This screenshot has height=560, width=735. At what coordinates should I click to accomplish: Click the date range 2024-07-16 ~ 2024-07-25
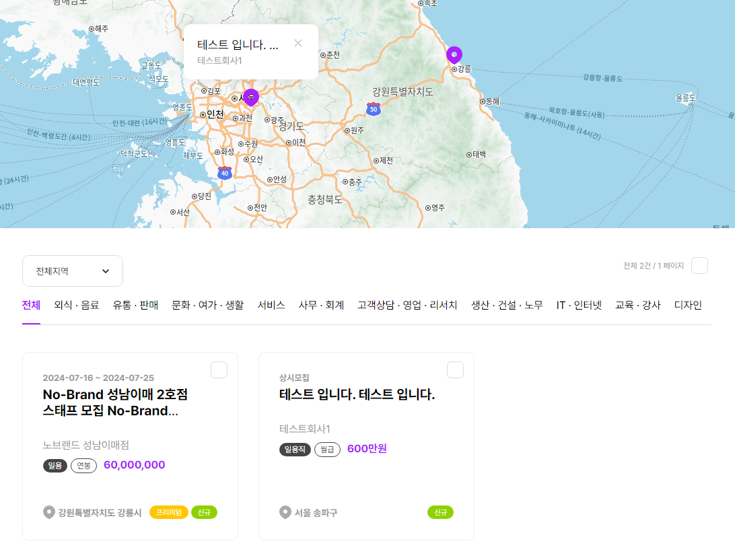98,378
